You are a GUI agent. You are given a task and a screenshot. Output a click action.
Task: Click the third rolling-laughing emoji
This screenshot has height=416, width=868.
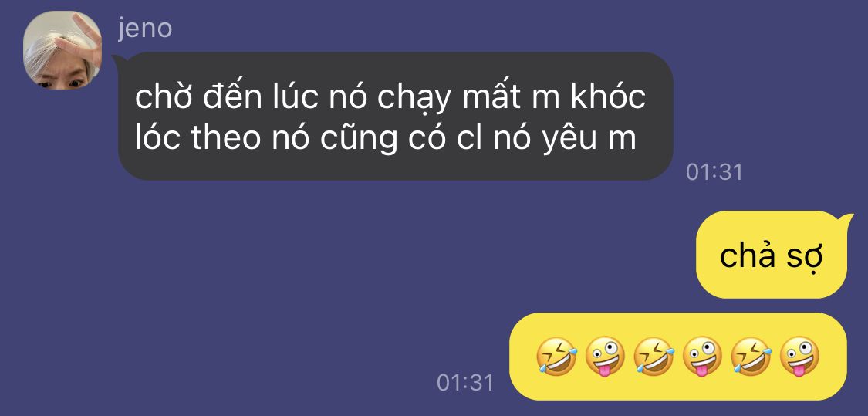coord(751,356)
